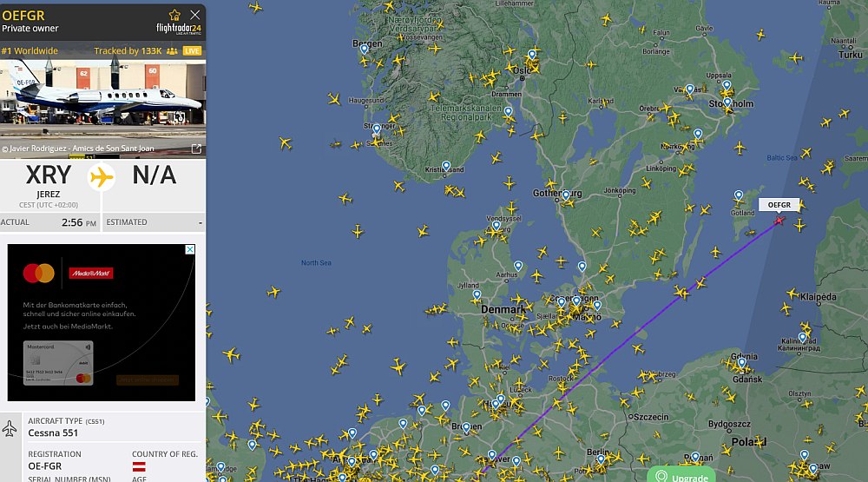Select origin airport code XRY
Screen dimensions: 868x482
(x=49, y=175)
